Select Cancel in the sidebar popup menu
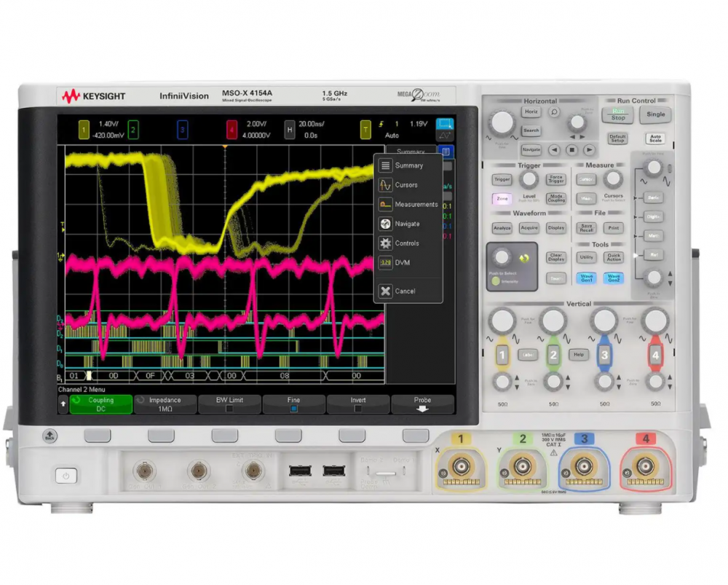Screen dimensions: 728x585 (405, 291)
